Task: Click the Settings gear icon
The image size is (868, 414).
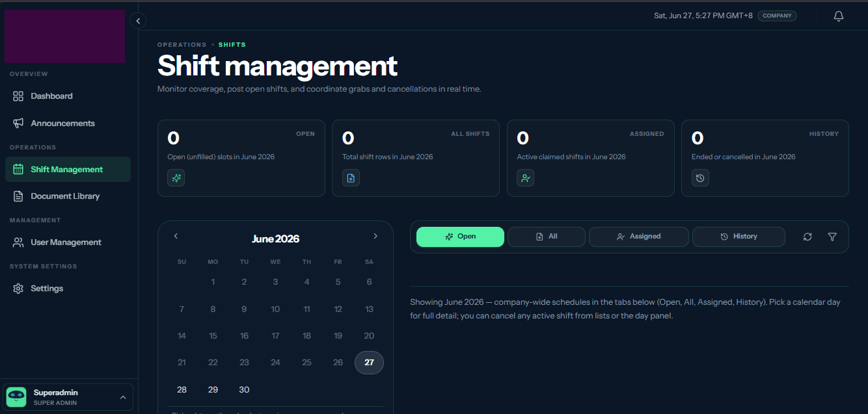Action: (x=18, y=289)
